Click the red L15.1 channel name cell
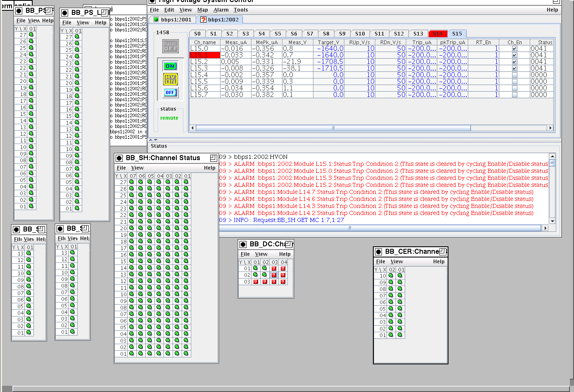Screen dimensions: 574x392 (x=205, y=55)
